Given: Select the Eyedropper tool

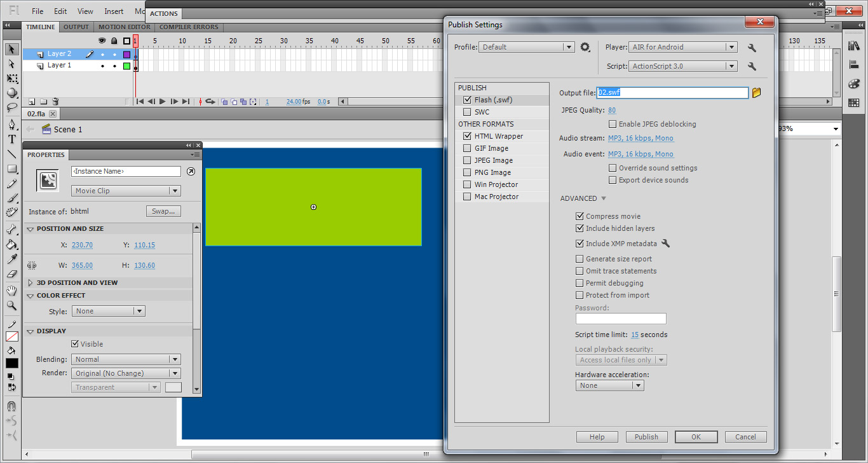Looking at the screenshot, I should point(11,259).
